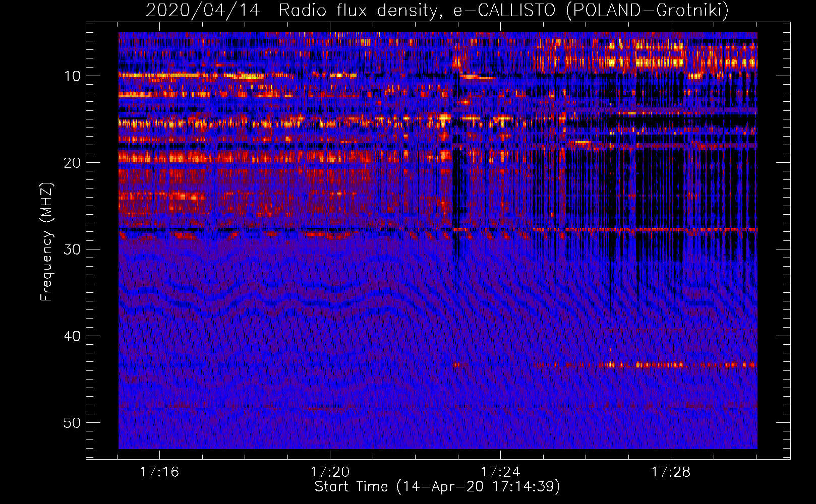Click the 30 MHz frequency tick label
Screen dimensions: 816x504
[x=72, y=249]
